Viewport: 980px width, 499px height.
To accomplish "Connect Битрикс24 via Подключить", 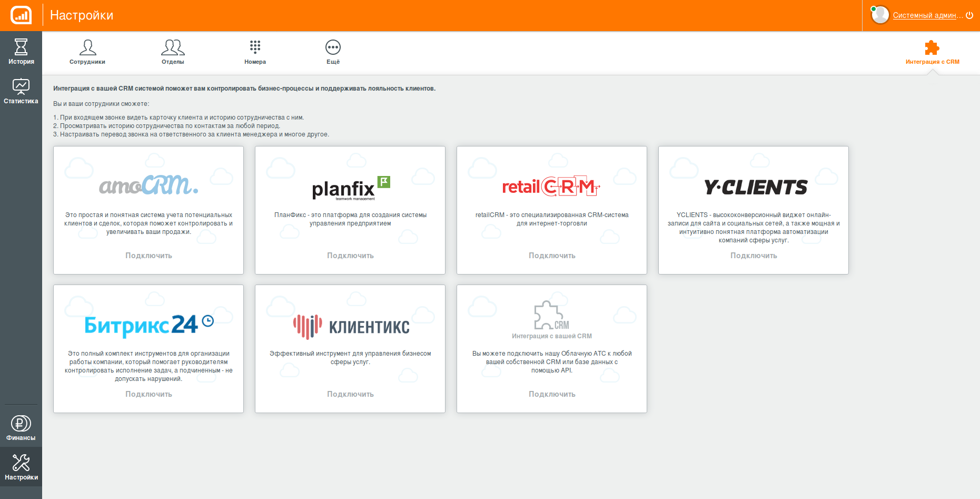I will (149, 394).
